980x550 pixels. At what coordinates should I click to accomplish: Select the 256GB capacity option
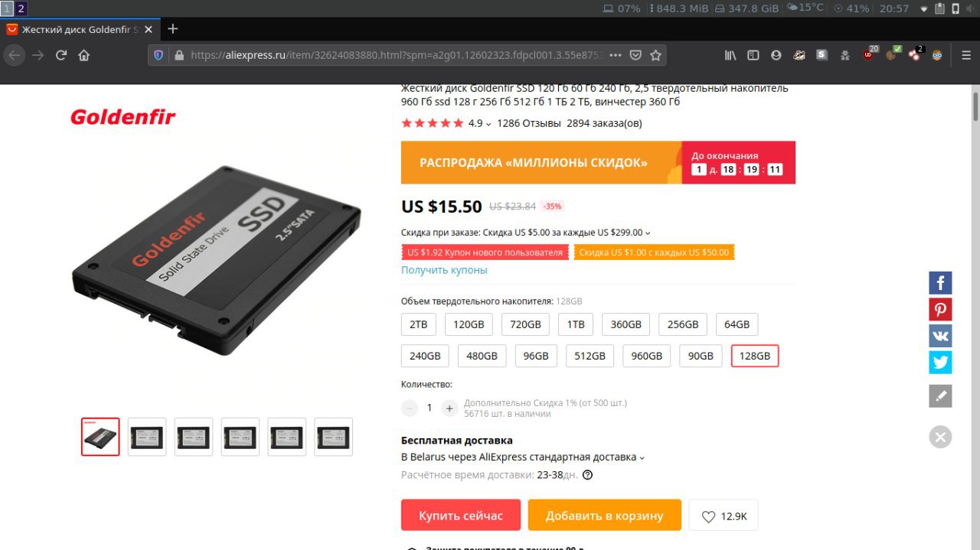[x=683, y=324]
